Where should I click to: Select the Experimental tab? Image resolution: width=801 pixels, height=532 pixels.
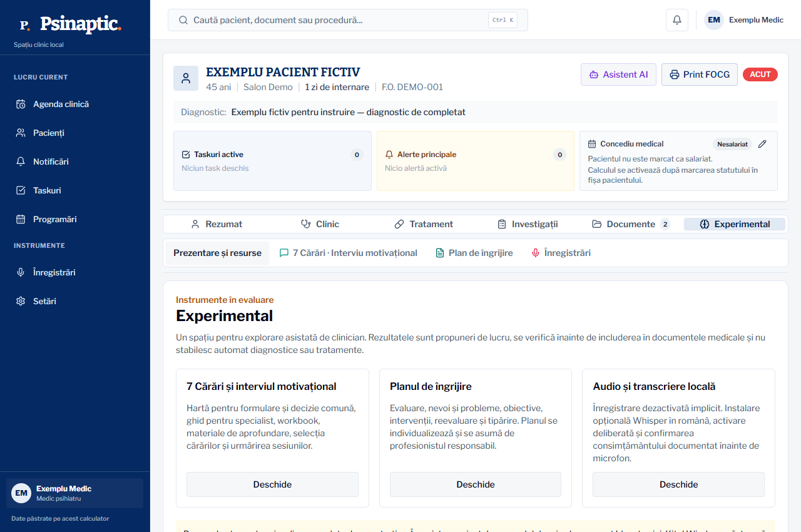(x=735, y=224)
